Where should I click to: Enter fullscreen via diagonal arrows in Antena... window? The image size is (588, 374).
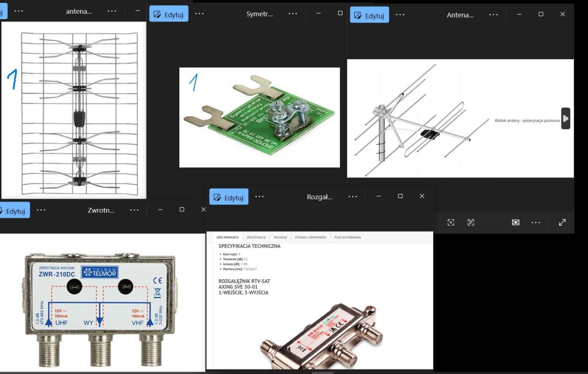[x=562, y=222]
